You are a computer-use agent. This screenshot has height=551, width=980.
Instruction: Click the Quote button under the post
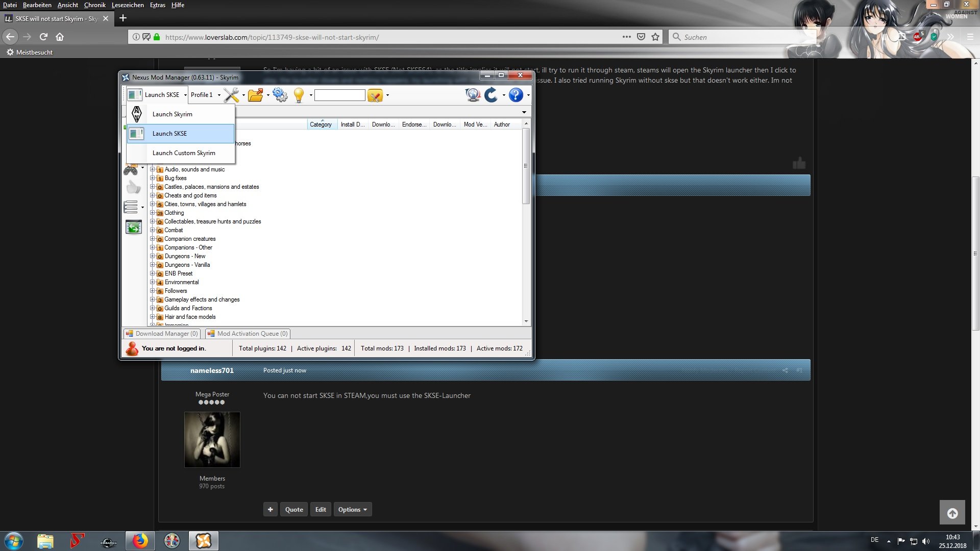click(294, 509)
